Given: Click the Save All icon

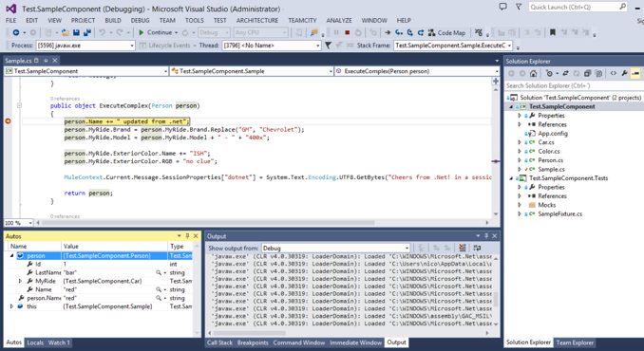Looking at the screenshot, I should (x=87, y=32).
